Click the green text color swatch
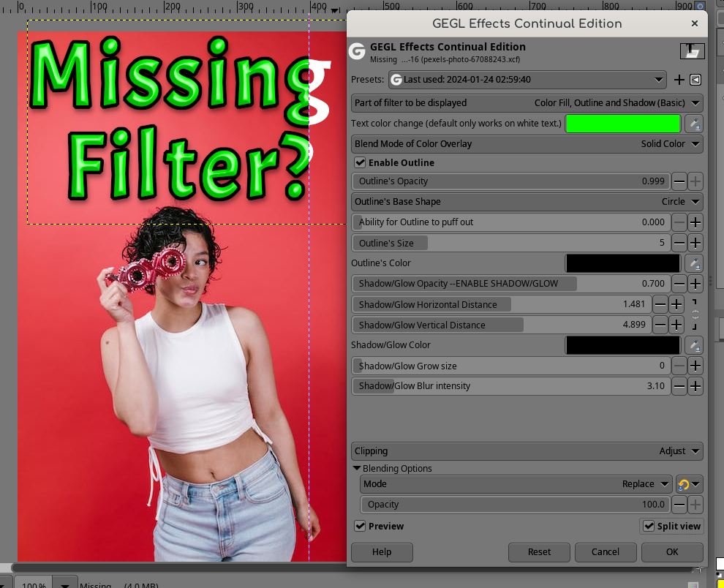 point(623,124)
